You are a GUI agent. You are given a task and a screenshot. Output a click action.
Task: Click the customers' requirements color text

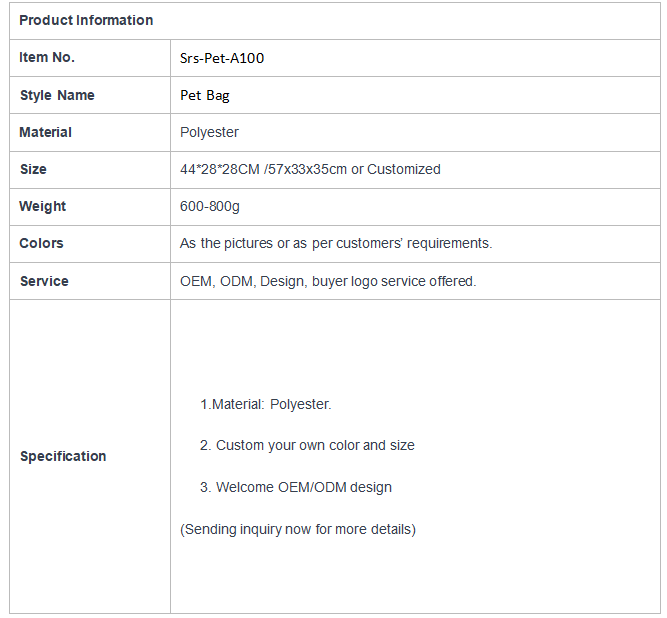pyautogui.click(x=402, y=243)
